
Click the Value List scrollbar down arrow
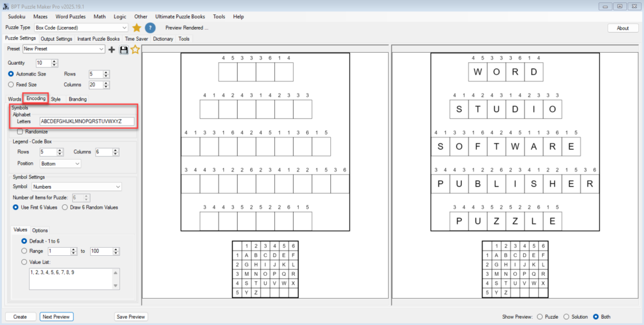click(x=116, y=285)
